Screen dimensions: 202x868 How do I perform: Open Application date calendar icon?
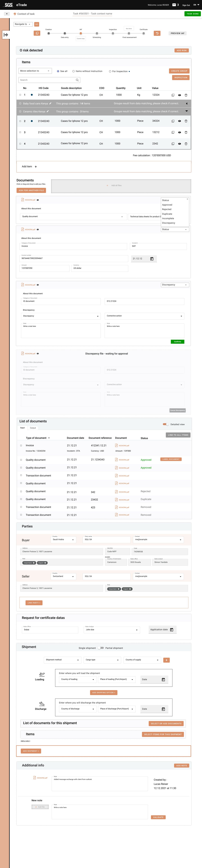(172, 630)
